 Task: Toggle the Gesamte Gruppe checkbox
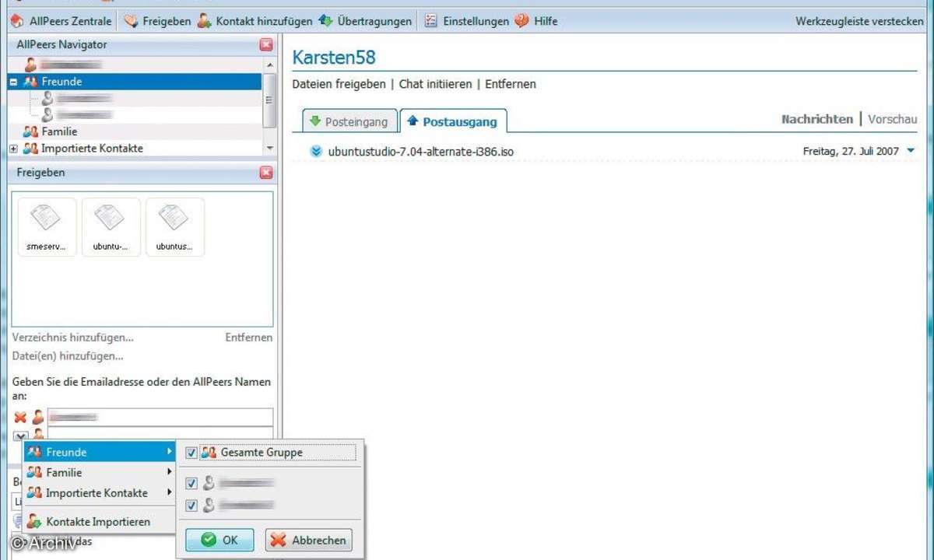(191, 453)
